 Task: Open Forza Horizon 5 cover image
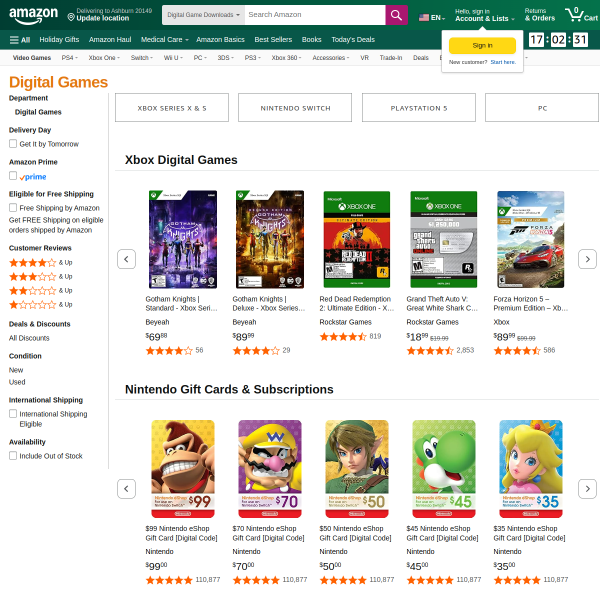[x=531, y=239]
